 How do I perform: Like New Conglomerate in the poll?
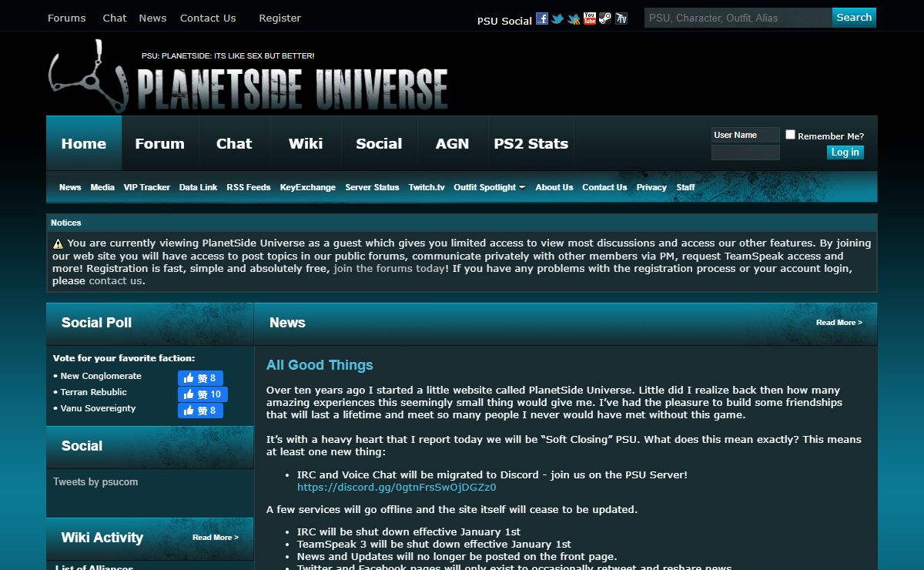200,378
